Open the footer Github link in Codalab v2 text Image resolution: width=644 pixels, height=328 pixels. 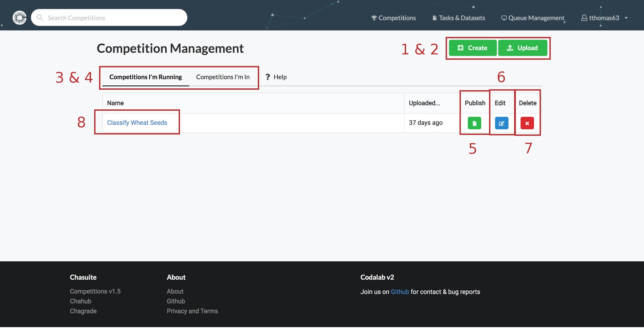[400, 292]
